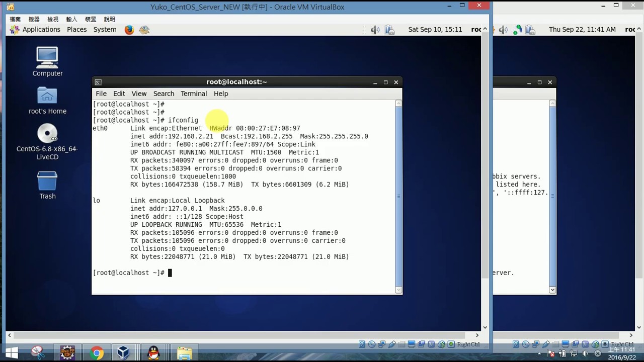Open VirtualBox 說明 menu
Screen dimensions: 644x362
(x=109, y=19)
